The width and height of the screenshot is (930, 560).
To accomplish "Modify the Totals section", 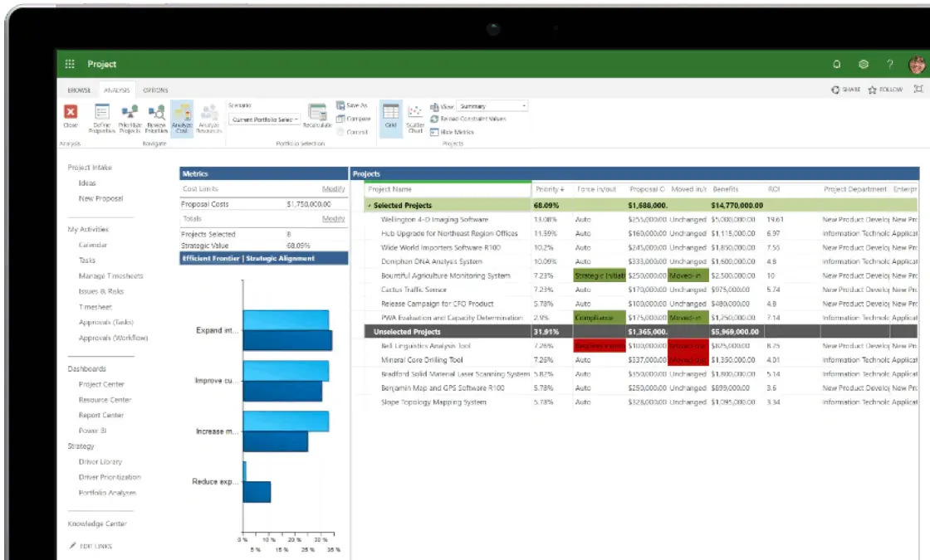I will point(333,219).
